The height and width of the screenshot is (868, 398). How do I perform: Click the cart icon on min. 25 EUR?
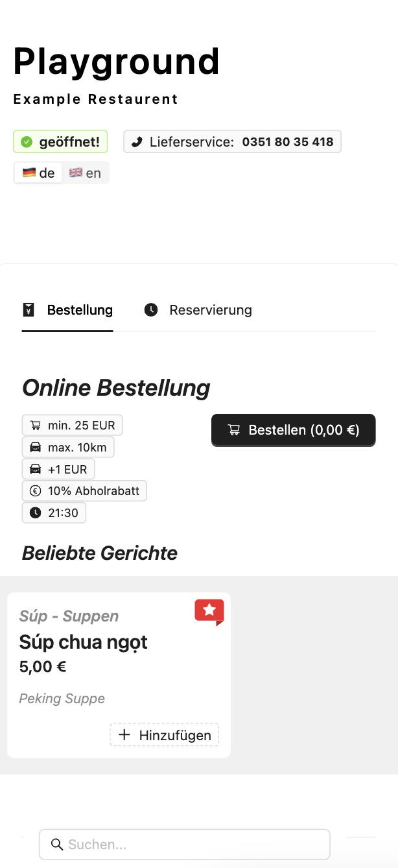click(x=36, y=426)
